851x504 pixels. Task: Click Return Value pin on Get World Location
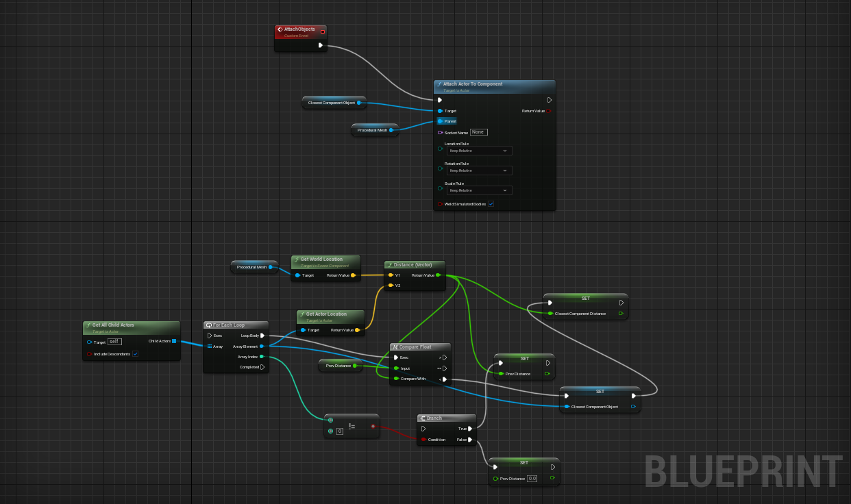point(354,275)
